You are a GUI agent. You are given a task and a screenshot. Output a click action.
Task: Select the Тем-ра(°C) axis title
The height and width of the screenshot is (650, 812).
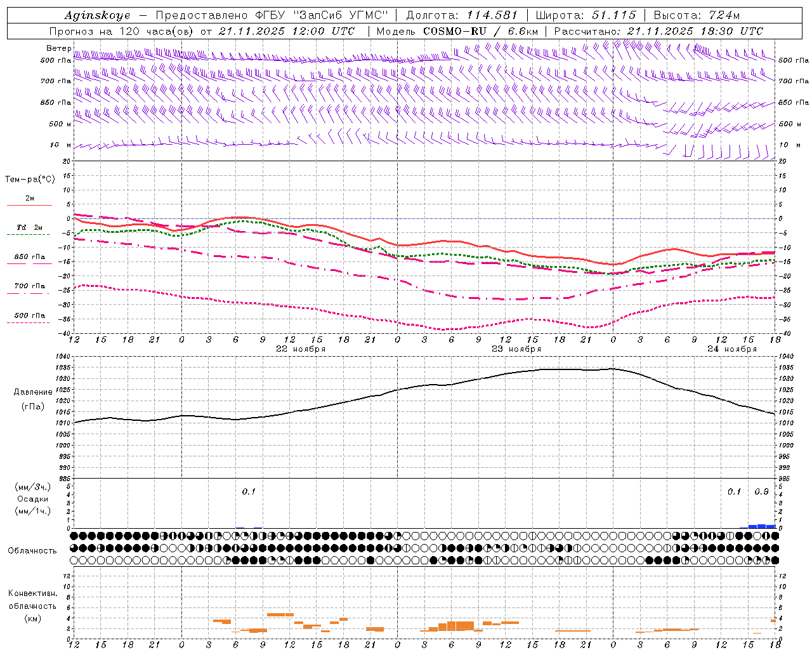[x=30, y=180]
